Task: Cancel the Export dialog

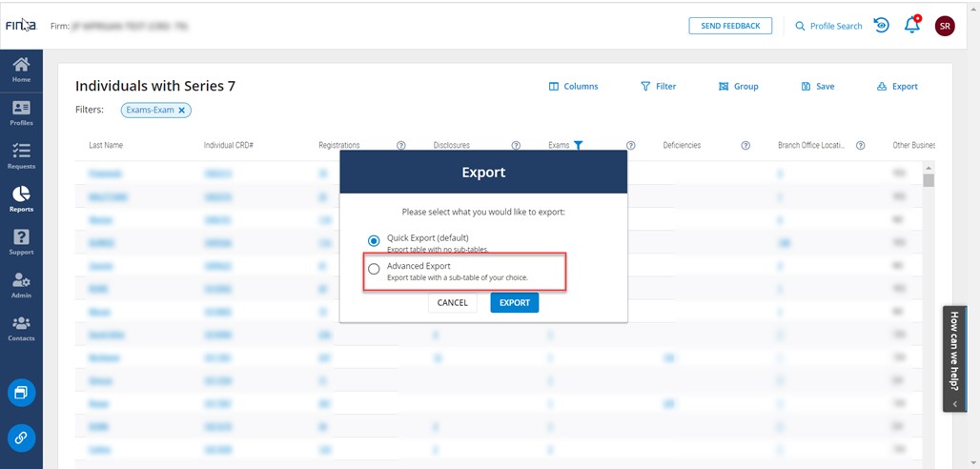Action: click(452, 302)
